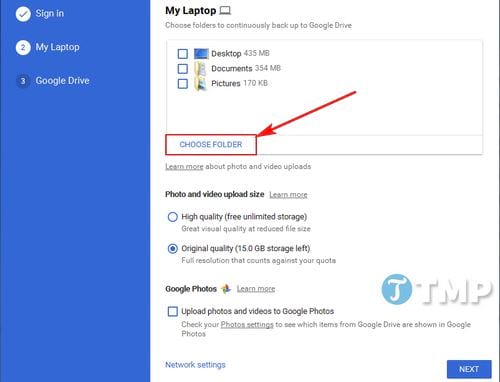The width and height of the screenshot is (500, 382).
Task: Click the Google Photos pinwheel icon
Action: click(x=226, y=289)
